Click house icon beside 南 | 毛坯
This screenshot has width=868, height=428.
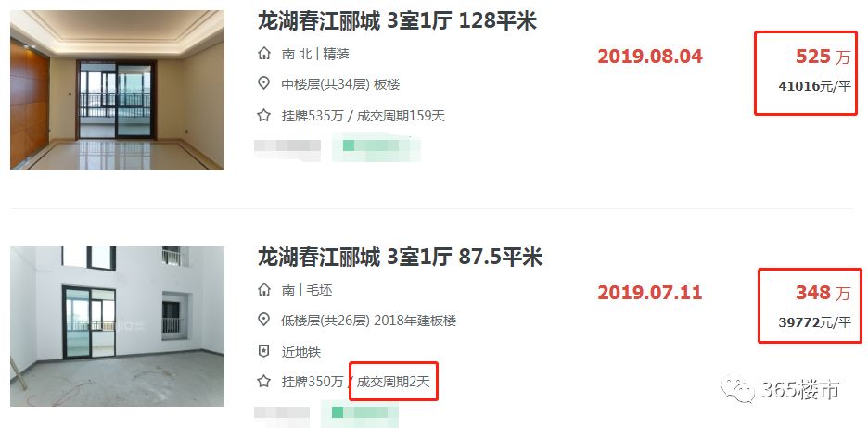coord(264,289)
